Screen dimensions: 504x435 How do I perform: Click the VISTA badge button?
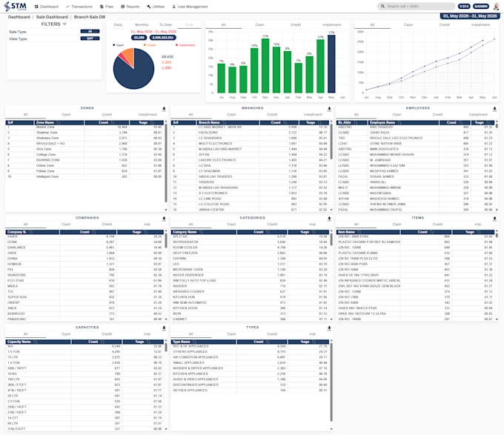click(464, 6)
